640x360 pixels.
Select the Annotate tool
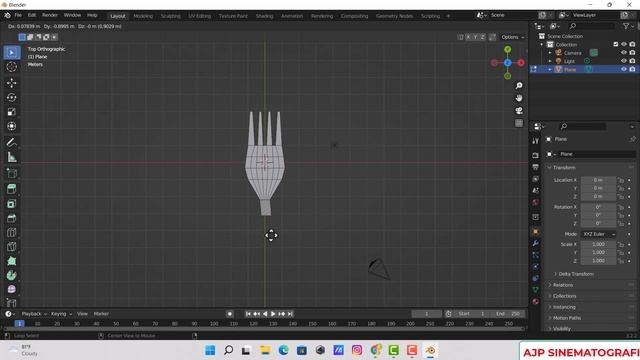tap(11, 142)
